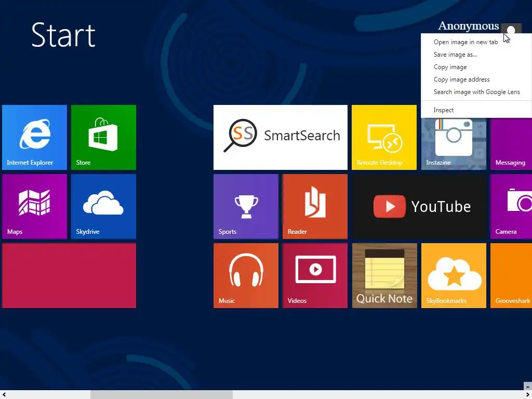The width and height of the screenshot is (532, 399).
Task: Choose Copy image address
Action: (x=461, y=79)
